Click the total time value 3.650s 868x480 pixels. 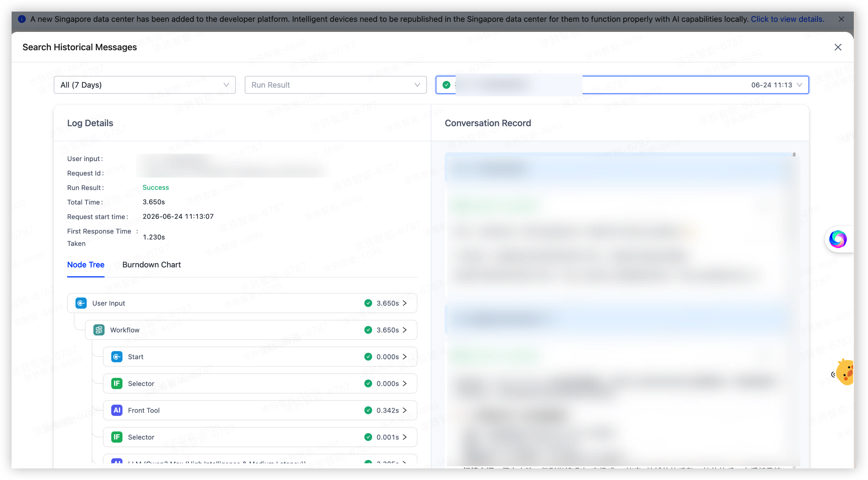(154, 202)
